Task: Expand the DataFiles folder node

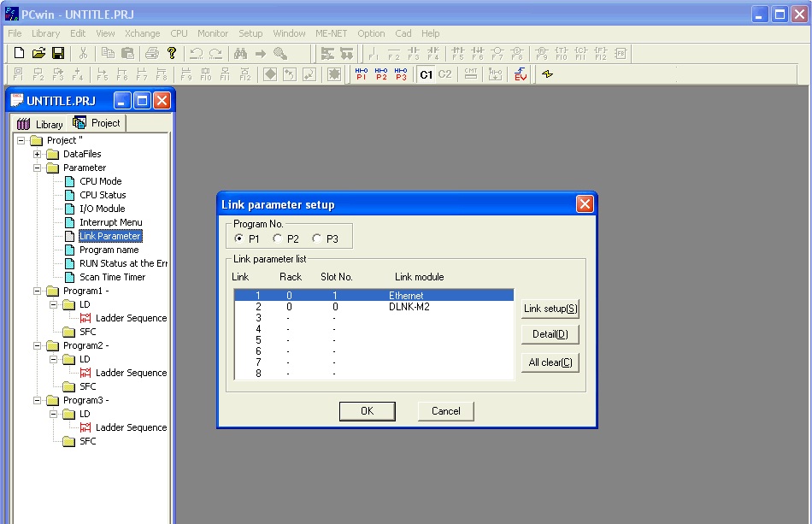Action: click(38, 154)
